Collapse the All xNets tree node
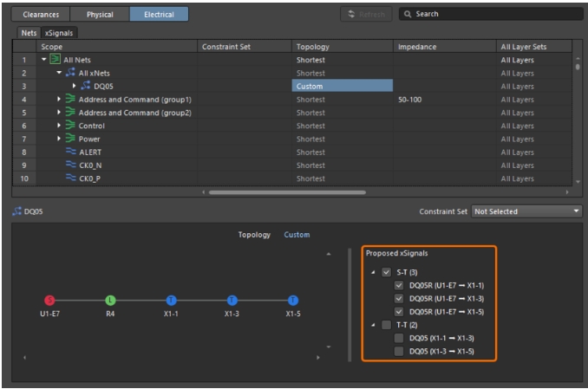This screenshot has width=588, height=389. click(59, 73)
